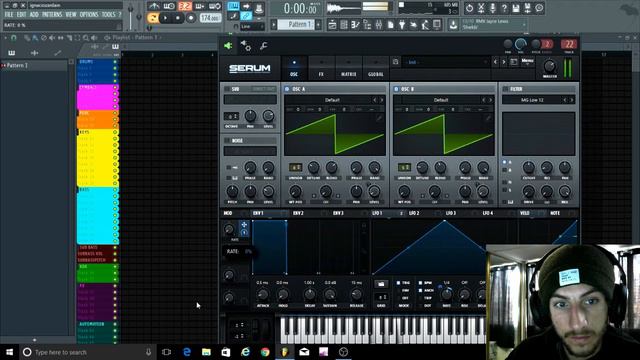The width and height of the screenshot is (640, 360).
Task: Open the MG Low 12 filter type dropdown
Action: point(532,100)
